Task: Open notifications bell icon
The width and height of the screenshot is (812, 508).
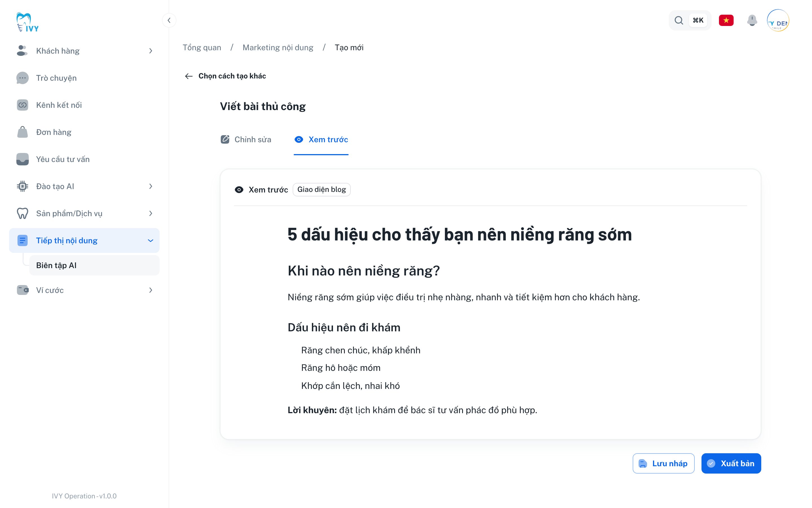Action: pyautogui.click(x=752, y=21)
